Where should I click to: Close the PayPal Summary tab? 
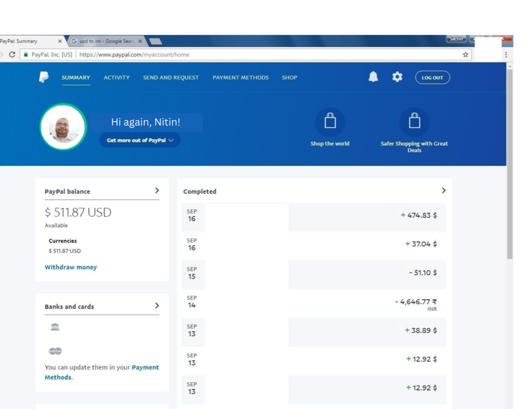click(60, 41)
